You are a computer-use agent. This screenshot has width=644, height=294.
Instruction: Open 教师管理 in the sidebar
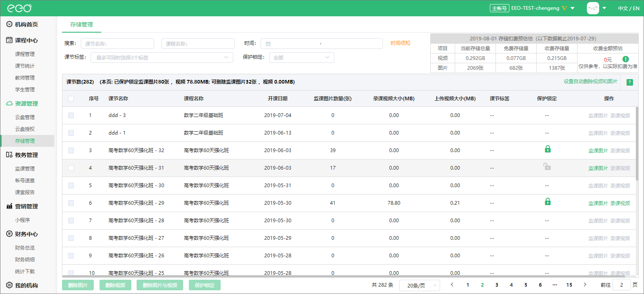[x=25, y=77]
